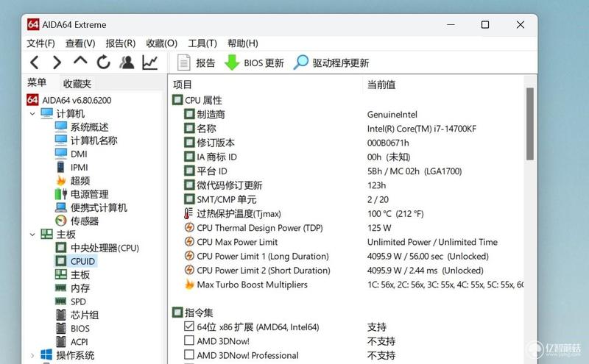Screen dimensions: 589x364
Task: Select 便携式计算机 laptop entry
Action: (x=91, y=207)
